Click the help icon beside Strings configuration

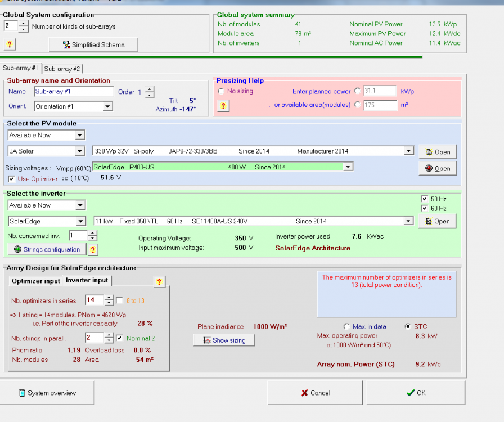(x=93, y=249)
